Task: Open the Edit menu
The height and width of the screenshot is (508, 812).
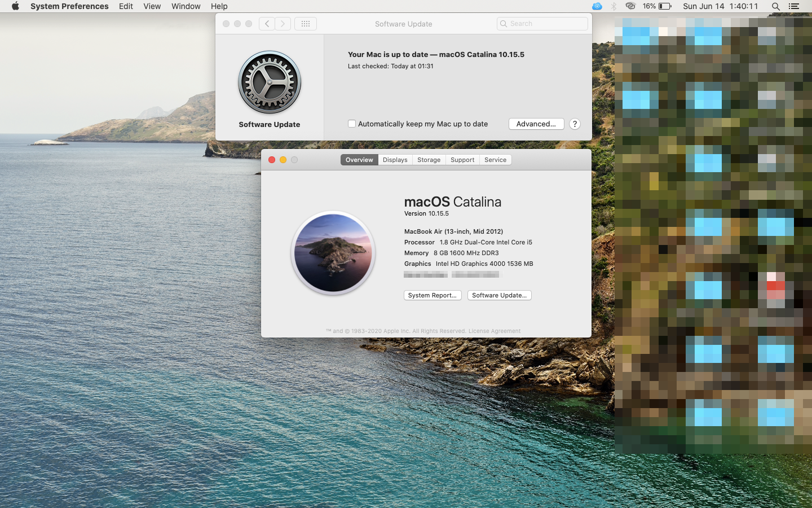Action: (126, 6)
